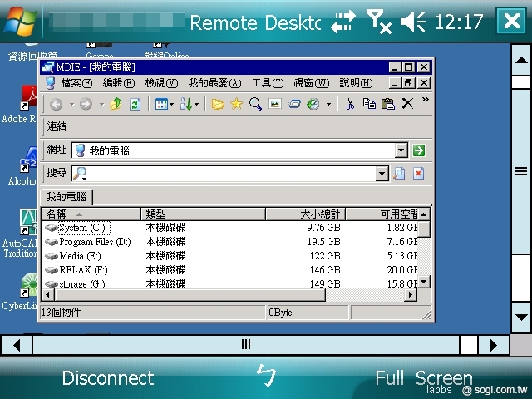Click the X delete icon in toolbar
This screenshot has height=399, width=532.
pos(407,104)
